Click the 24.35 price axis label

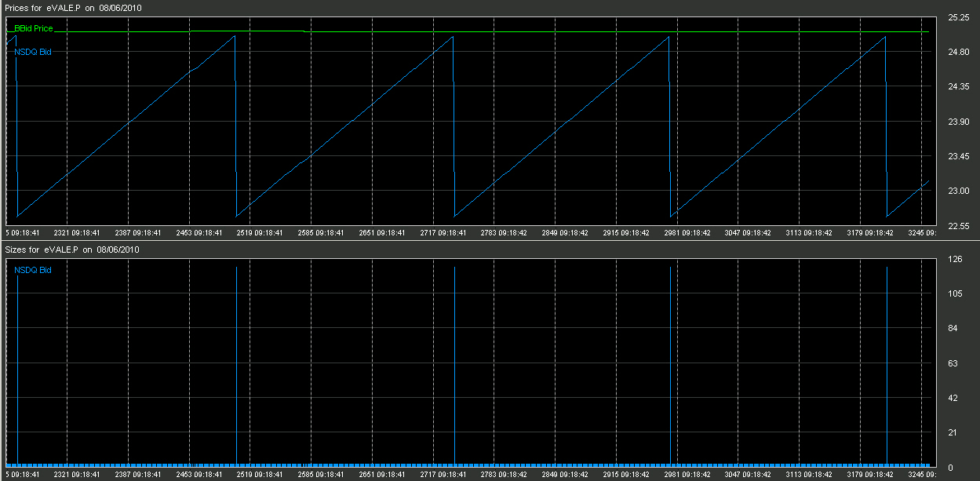(x=958, y=86)
